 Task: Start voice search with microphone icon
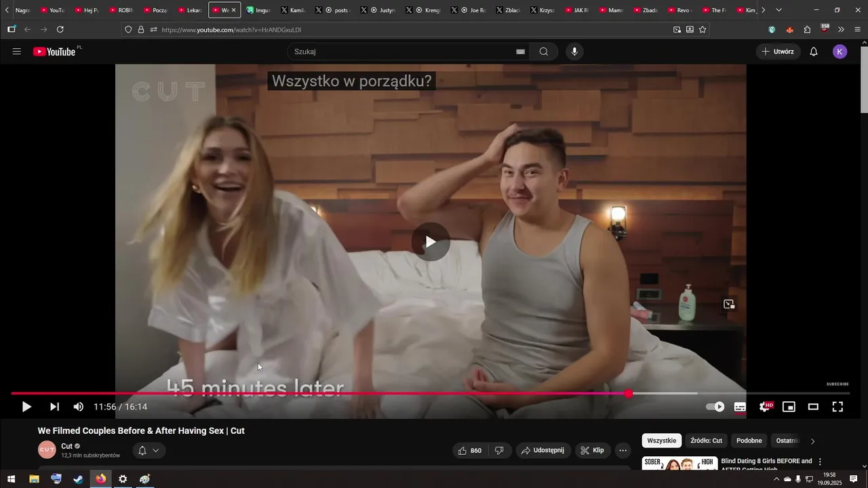[574, 52]
